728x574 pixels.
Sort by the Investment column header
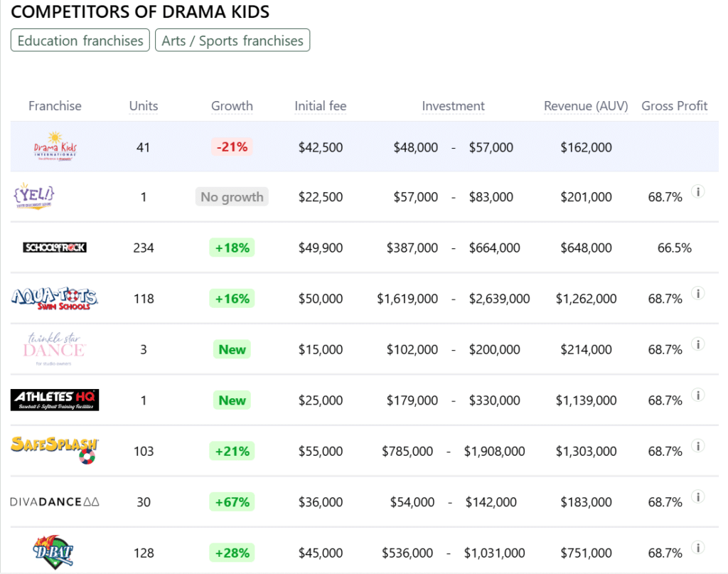(x=453, y=106)
